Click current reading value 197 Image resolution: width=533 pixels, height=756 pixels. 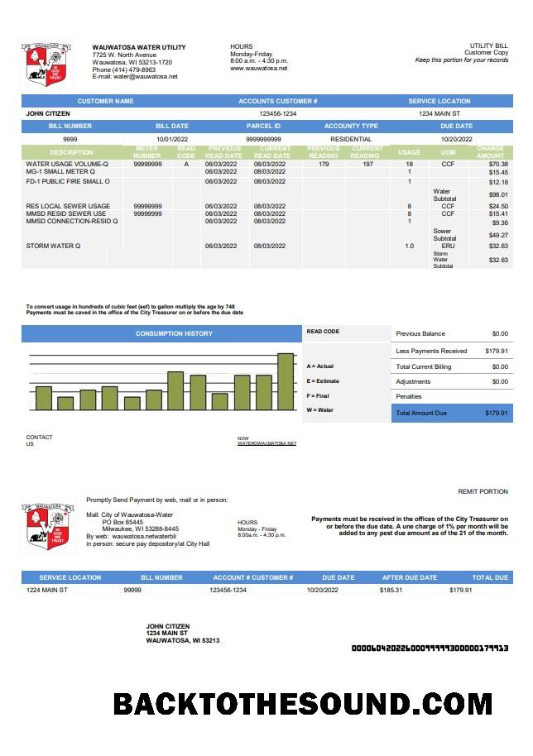click(x=368, y=165)
